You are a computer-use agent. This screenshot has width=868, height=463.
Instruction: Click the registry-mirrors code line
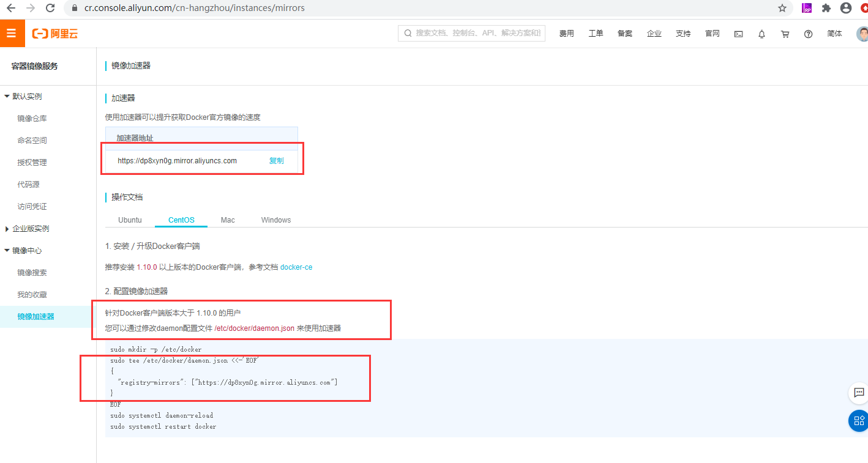(x=228, y=382)
